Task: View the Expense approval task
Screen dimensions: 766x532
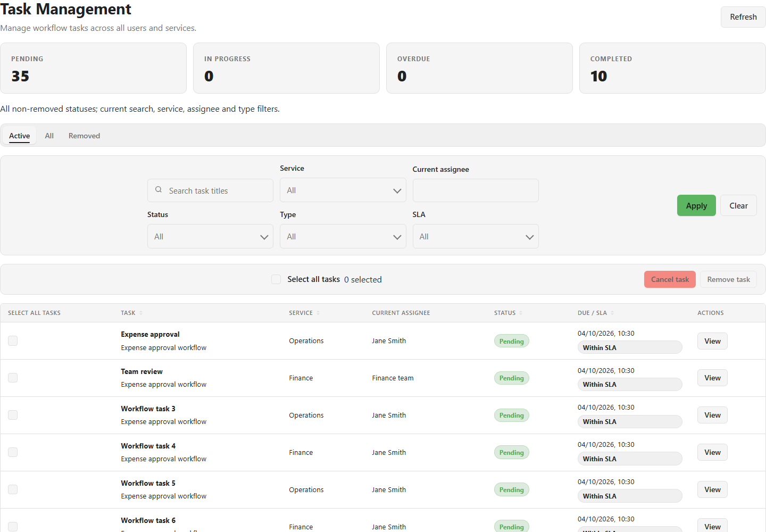Action: coord(712,341)
